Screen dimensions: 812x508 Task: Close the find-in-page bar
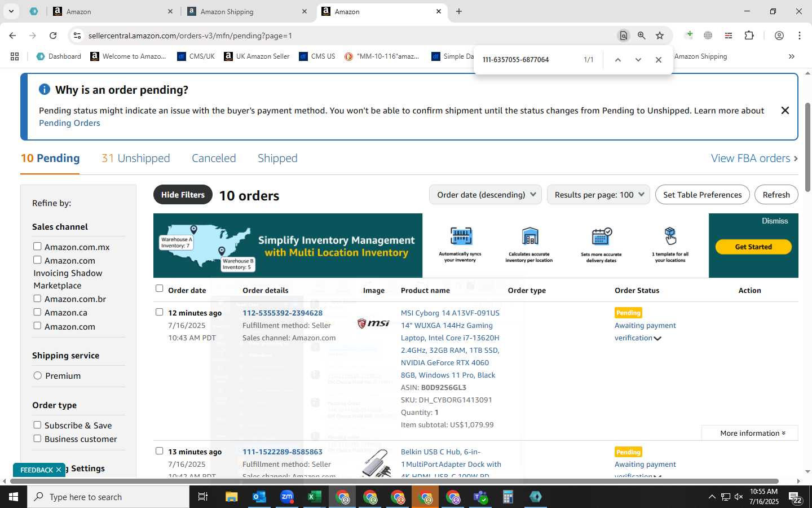click(x=658, y=60)
